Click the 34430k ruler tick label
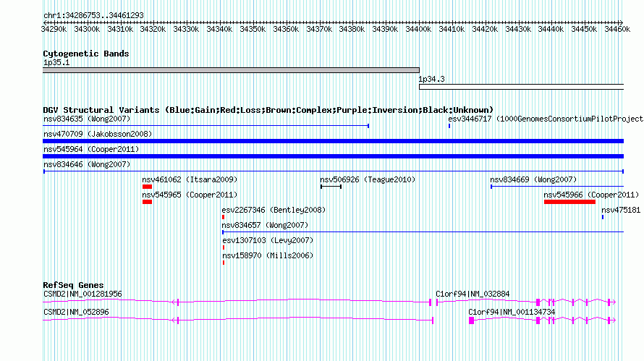The image size is (644, 361). click(518, 29)
